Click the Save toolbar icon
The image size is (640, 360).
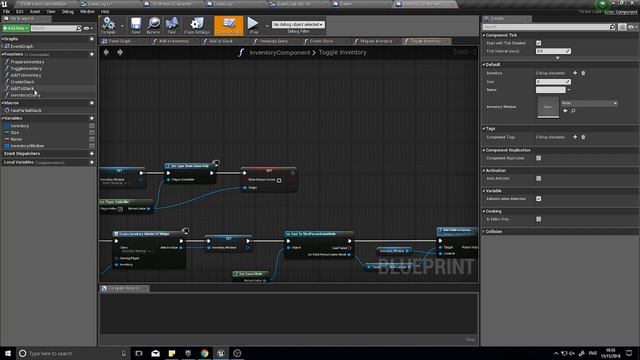click(136, 25)
